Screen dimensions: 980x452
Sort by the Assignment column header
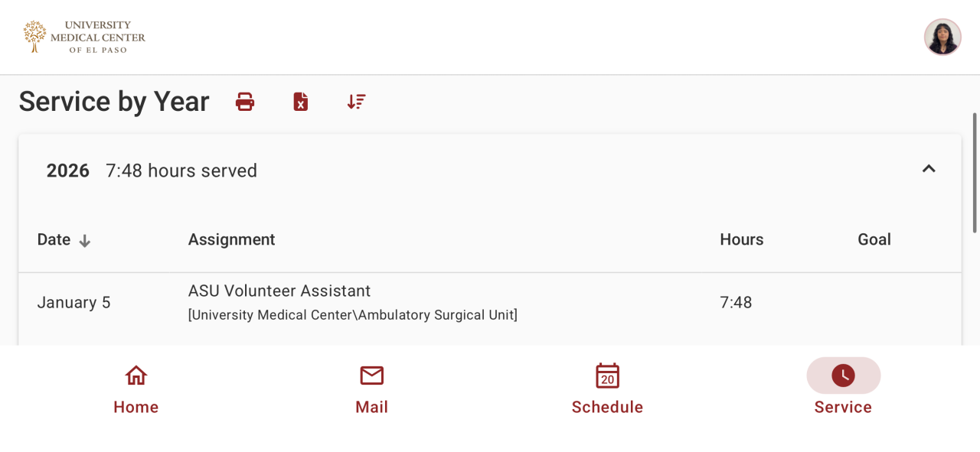click(x=231, y=239)
